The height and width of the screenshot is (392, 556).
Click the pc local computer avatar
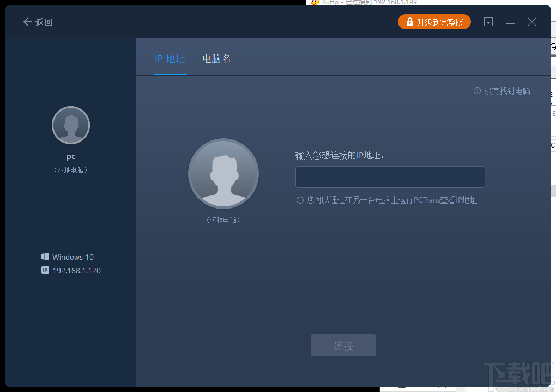tap(70, 125)
